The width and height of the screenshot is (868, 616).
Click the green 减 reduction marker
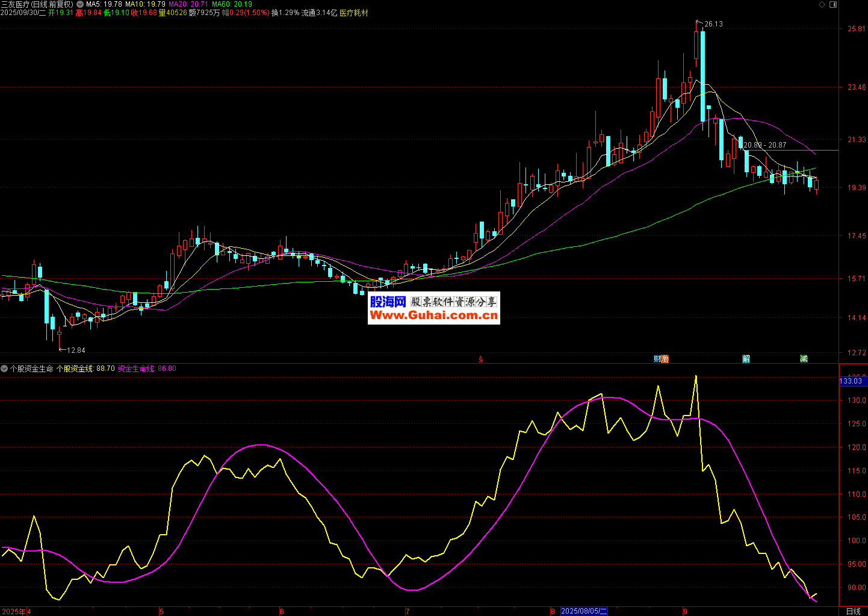pos(804,359)
